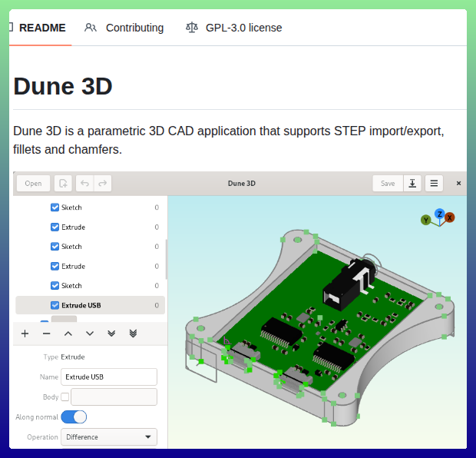
Task: Click the remove group minus icon
Action: (x=46, y=334)
